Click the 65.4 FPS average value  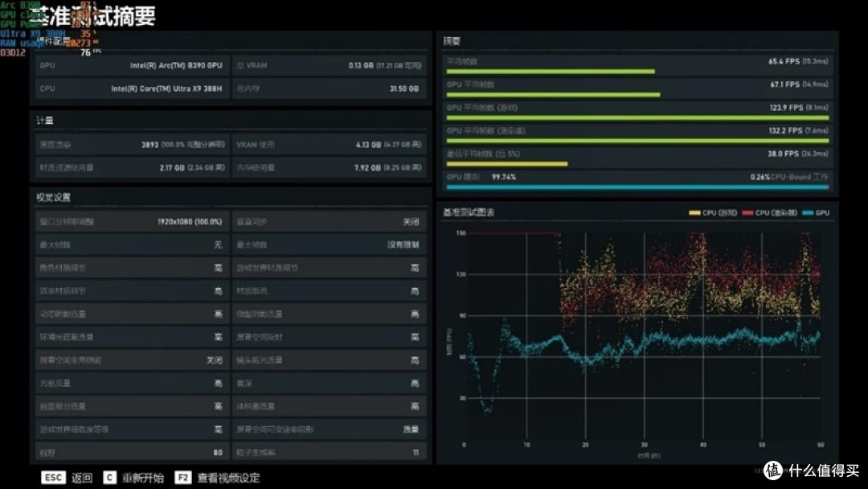pos(784,61)
